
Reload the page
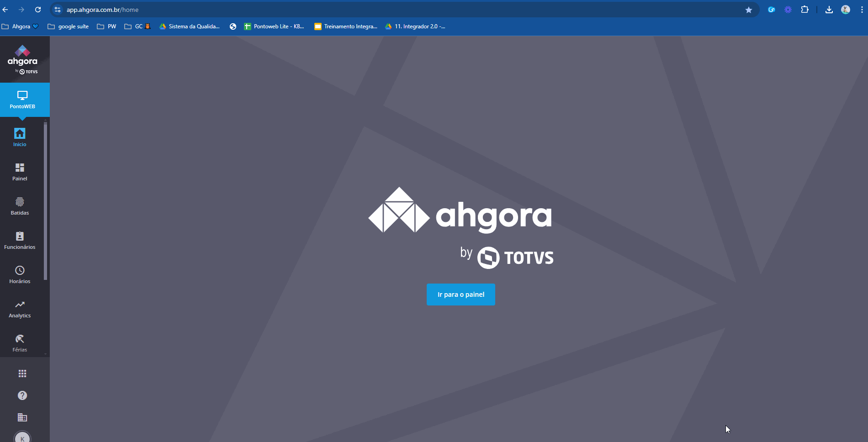click(x=38, y=10)
